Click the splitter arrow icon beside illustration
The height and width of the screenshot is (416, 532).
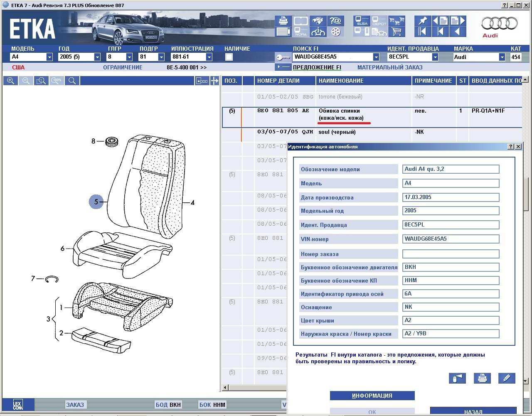[x=214, y=81]
